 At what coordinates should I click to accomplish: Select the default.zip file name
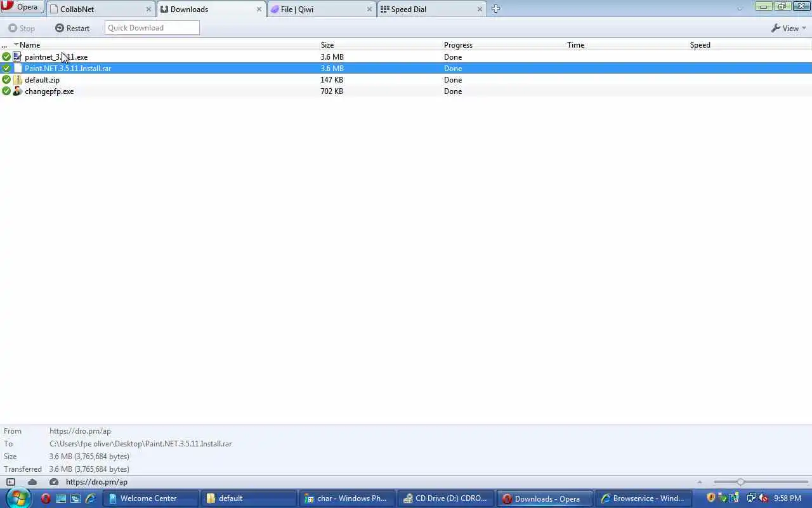42,80
